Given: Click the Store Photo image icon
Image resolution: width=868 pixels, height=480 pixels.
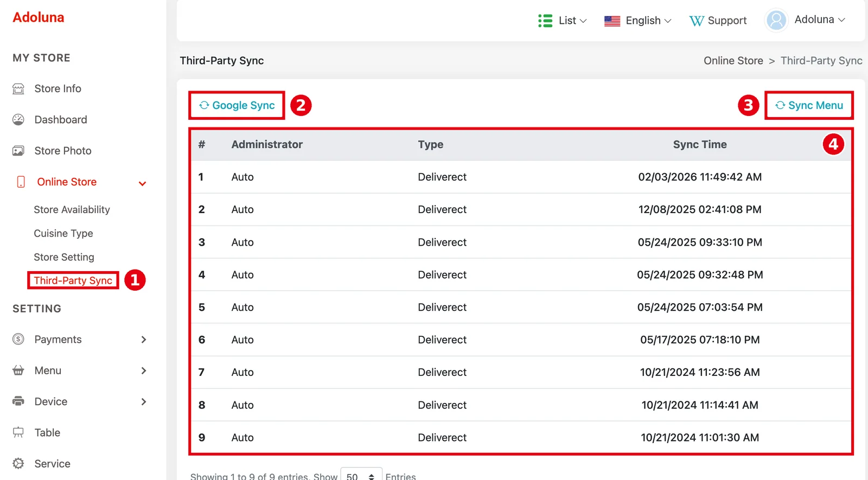Looking at the screenshot, I should coord(18,151).
